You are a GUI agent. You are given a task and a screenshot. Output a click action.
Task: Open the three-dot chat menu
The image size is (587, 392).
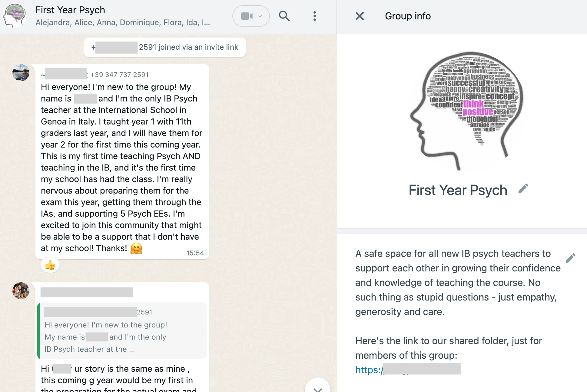[315, 16]
